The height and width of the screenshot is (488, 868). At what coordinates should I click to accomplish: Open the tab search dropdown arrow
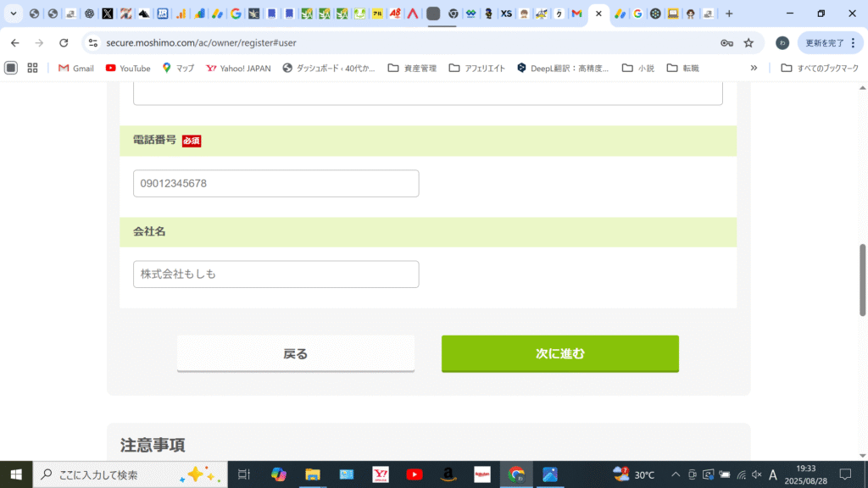[x=14, y=14]
